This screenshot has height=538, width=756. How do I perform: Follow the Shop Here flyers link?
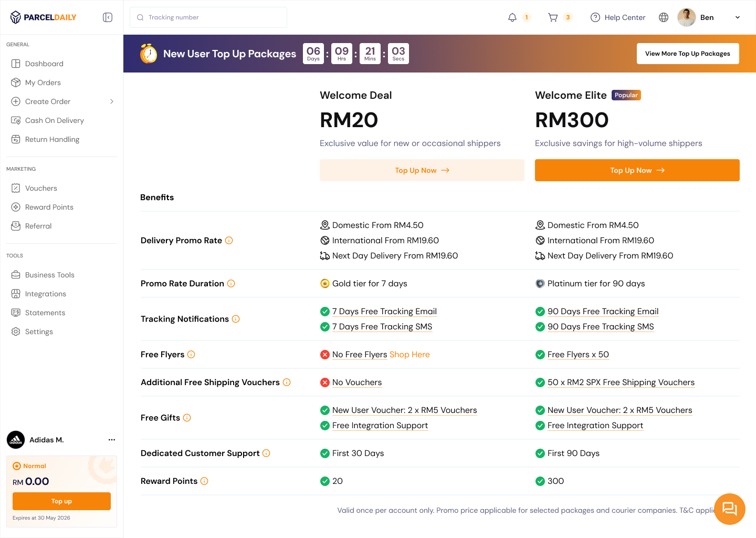pos(409,355)
